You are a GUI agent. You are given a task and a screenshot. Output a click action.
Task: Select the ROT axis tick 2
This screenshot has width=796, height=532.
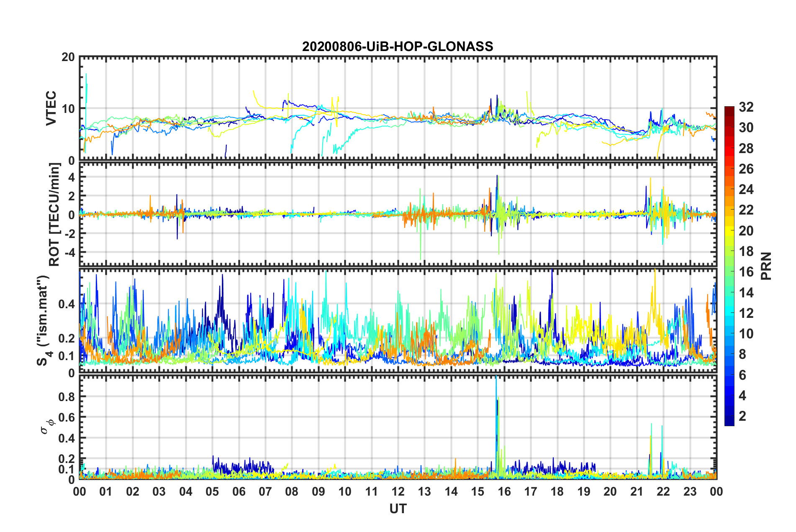coord(72,196)
